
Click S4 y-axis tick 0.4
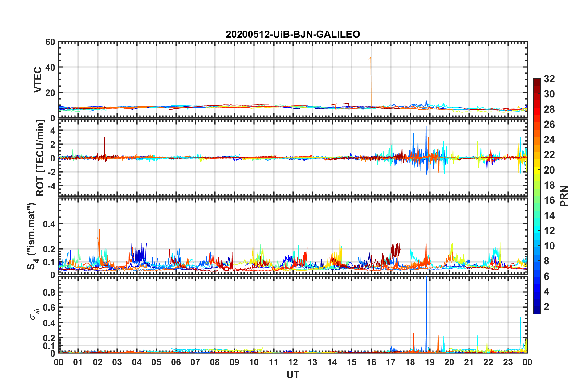49,224
